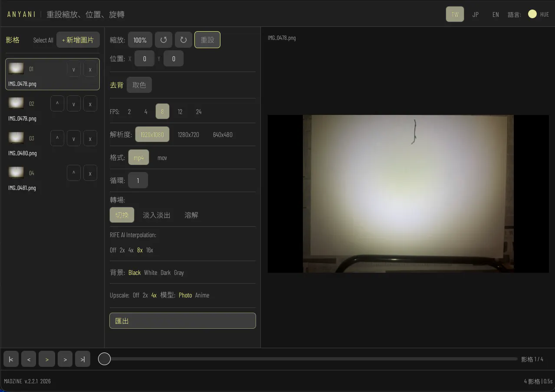This screenshot has width=555, height=392.
Task: Move frame 03 down
Action: coord(74,138)
